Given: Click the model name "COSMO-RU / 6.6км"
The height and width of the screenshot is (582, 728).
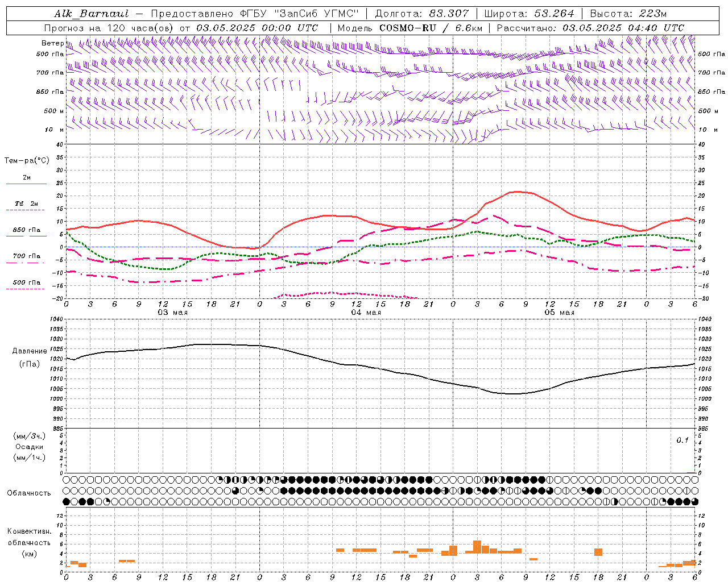Looking at the screenshot, I should [x=431, y=28].
